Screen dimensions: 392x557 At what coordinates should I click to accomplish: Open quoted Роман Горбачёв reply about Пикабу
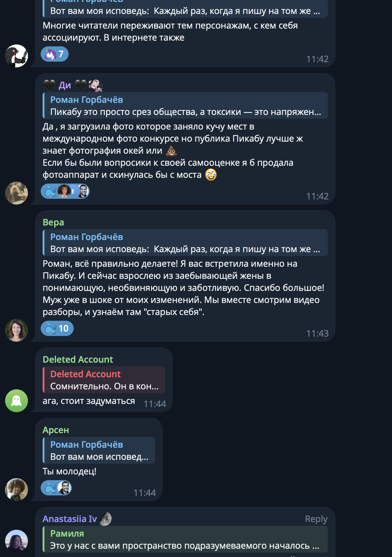click(x=185, y=105)
